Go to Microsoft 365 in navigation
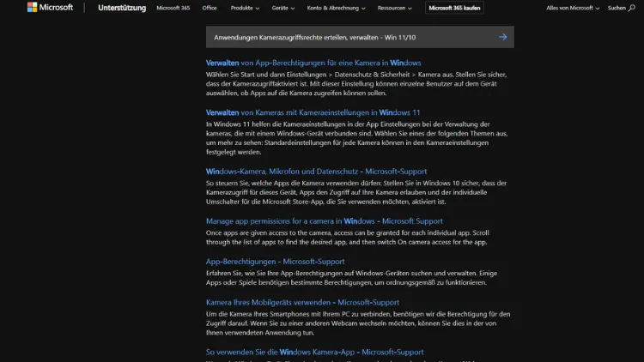 pos(173,8)
